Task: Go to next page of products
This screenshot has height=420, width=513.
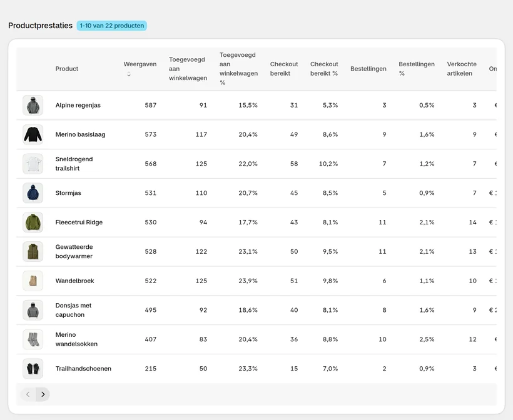Action: pos(43,394)
